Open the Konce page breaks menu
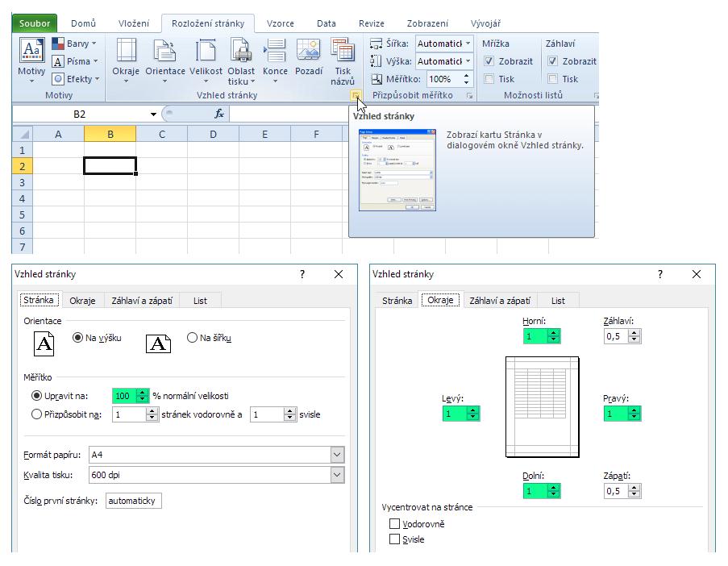 [x=275, y=60]
